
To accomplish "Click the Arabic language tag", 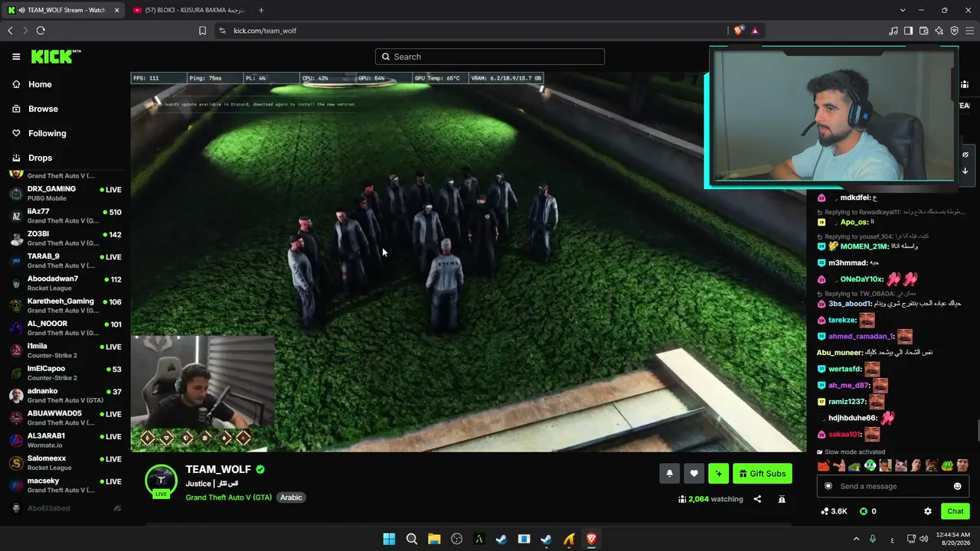I will (291, 497).
